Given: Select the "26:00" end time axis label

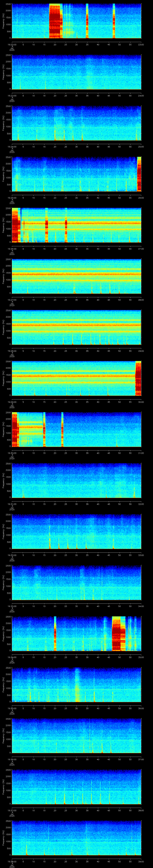Looking at the screenshot, I should pos(141,198).
